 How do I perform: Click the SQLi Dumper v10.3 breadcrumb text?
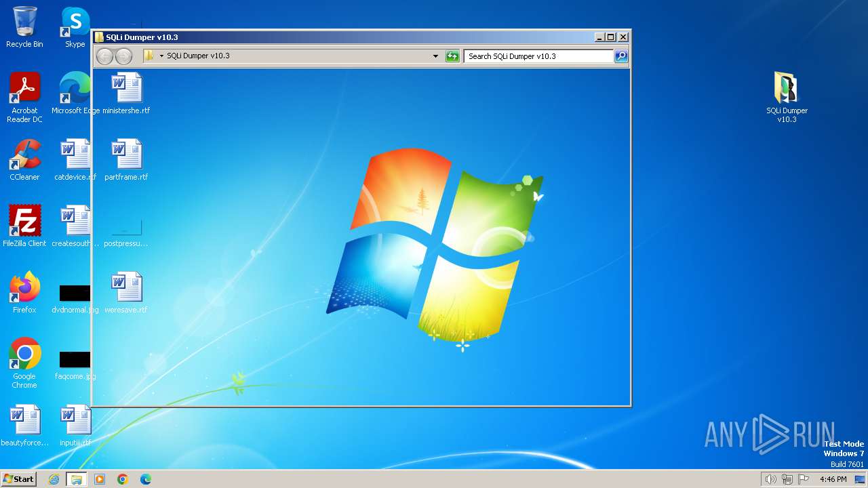(198, 56)
